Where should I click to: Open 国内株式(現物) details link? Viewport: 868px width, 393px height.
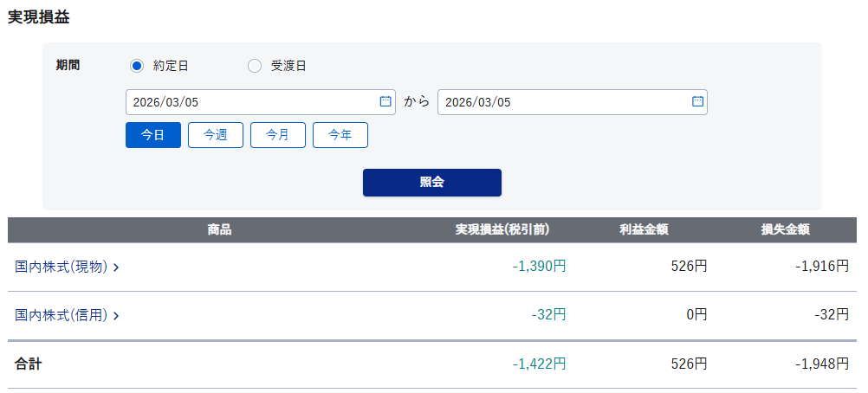point(62,267)
